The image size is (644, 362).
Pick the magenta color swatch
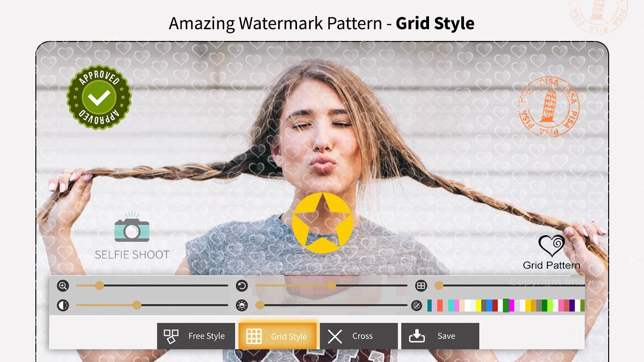[512, 305]
